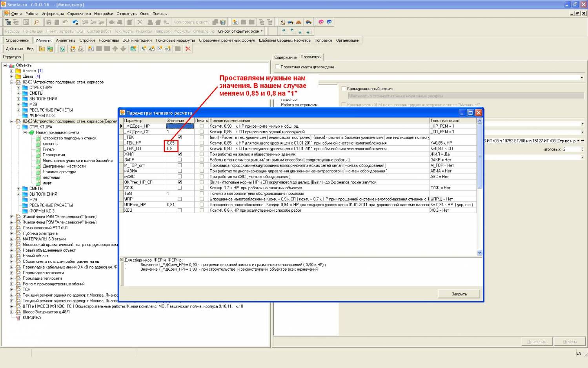Click the 'Закрыть' button
Viewport: 588px width, 368px height.
tap(459, 294)
